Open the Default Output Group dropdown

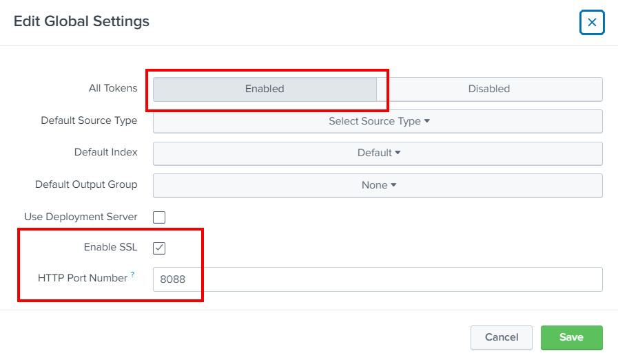378,185
